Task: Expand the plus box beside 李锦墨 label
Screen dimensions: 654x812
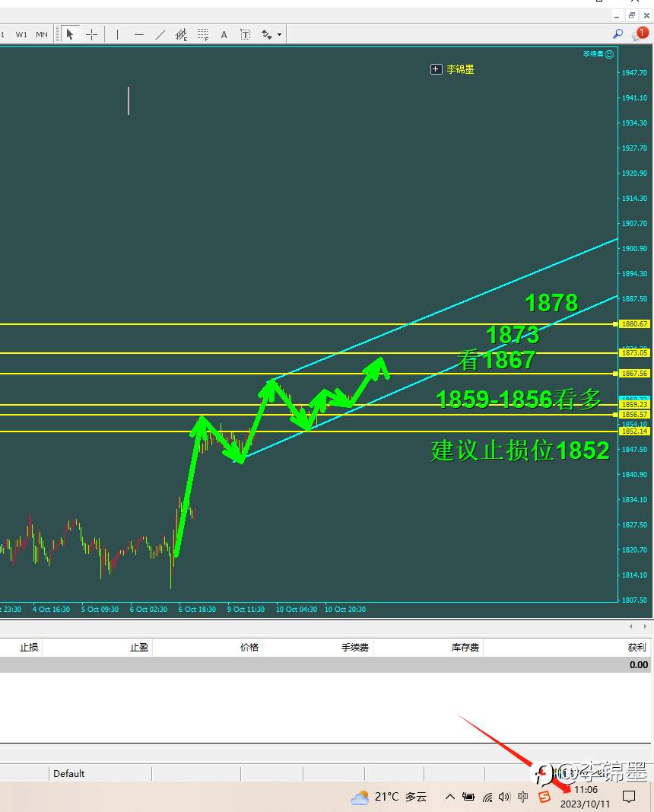Action: pyautogui.click(x=437, y=69)
